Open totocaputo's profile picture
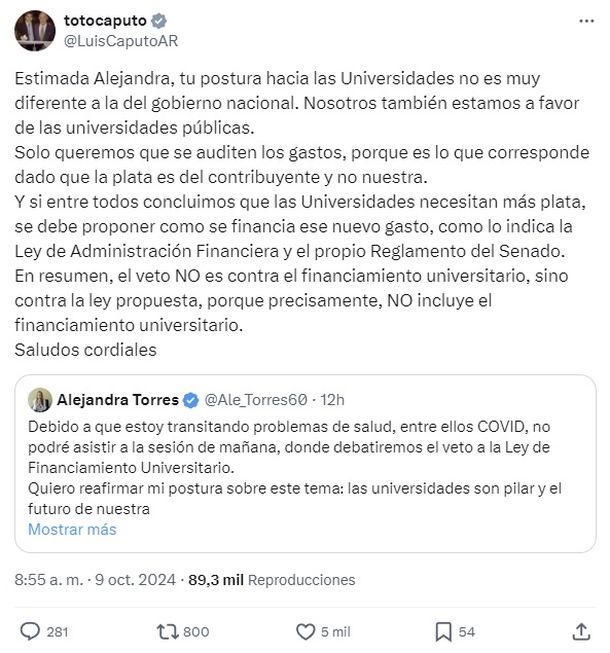This screenshot has width=610, height=653. (x=34, y=31)
